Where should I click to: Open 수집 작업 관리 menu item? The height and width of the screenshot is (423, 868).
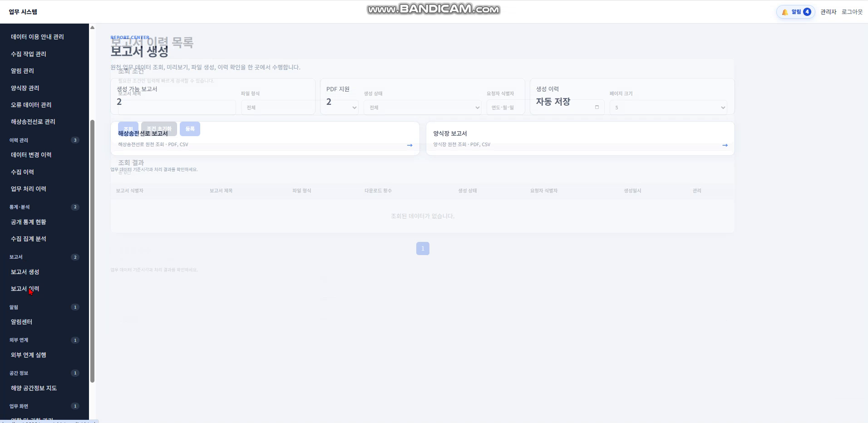29,54
